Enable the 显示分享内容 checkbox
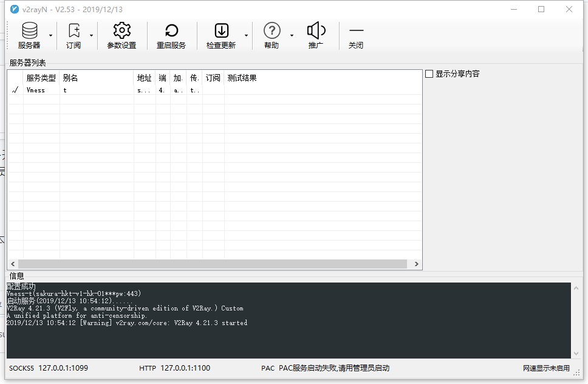Screen dimensions: 588x384 click(429, 74)
